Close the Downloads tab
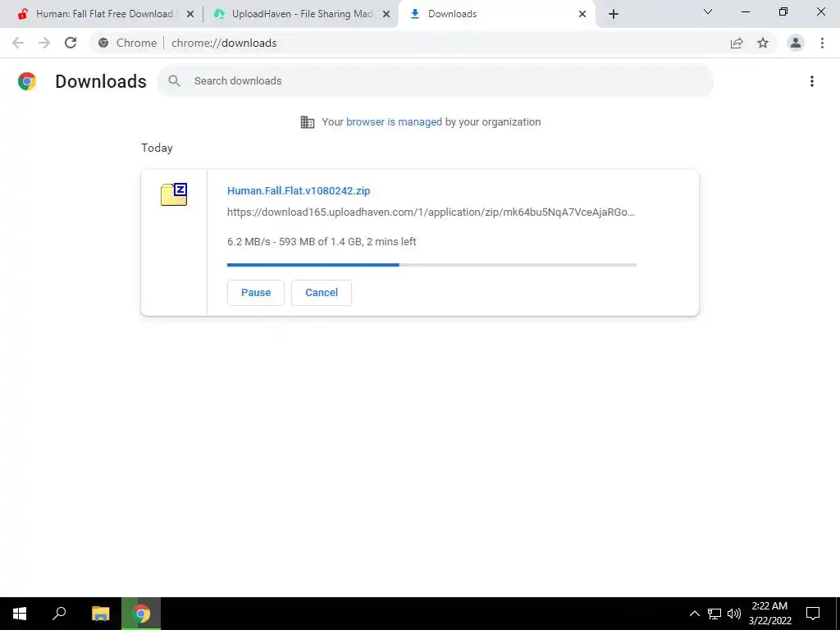840x630 pixels. tap(582, 14)
